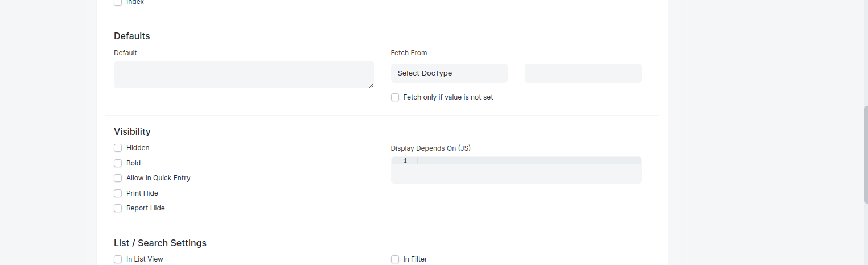Image resolution: width=868 pixels, height=265 pixels.
Task: Check the Report Hide box
Action: [x=118, y=208]
